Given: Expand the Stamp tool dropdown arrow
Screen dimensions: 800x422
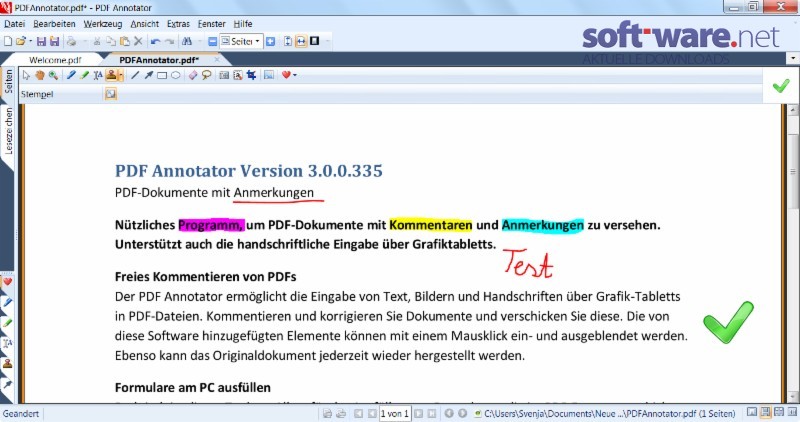Looking at the screenshot, I should click(x=120, y=76).
